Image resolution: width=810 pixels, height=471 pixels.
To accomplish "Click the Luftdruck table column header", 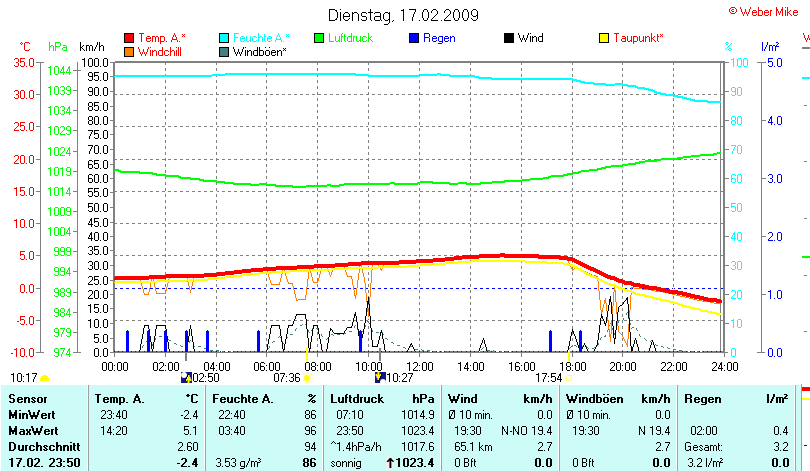I will 355,399.
